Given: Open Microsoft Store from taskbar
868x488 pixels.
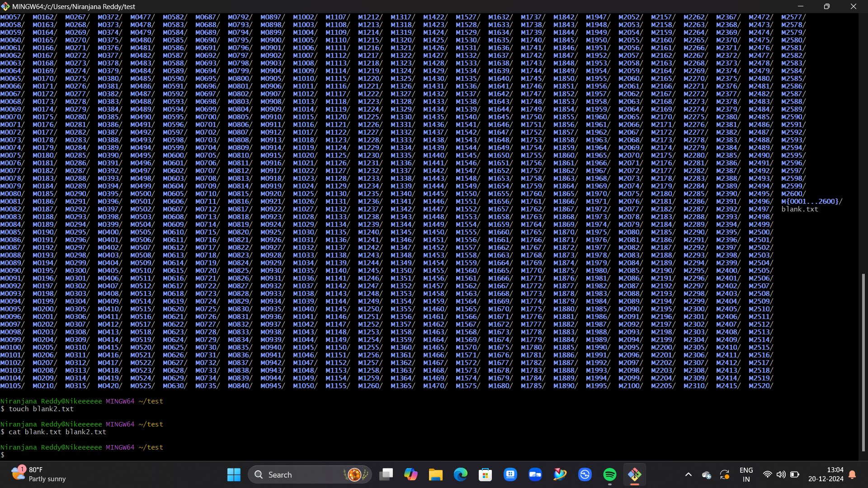Looking at the screenshot, I should pos(485,474).
